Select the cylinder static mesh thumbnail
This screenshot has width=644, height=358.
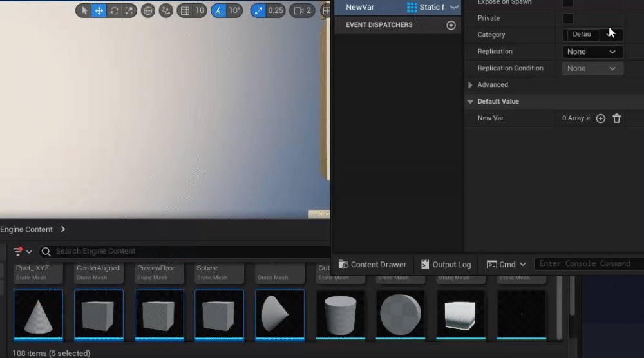tap(340, 315)
